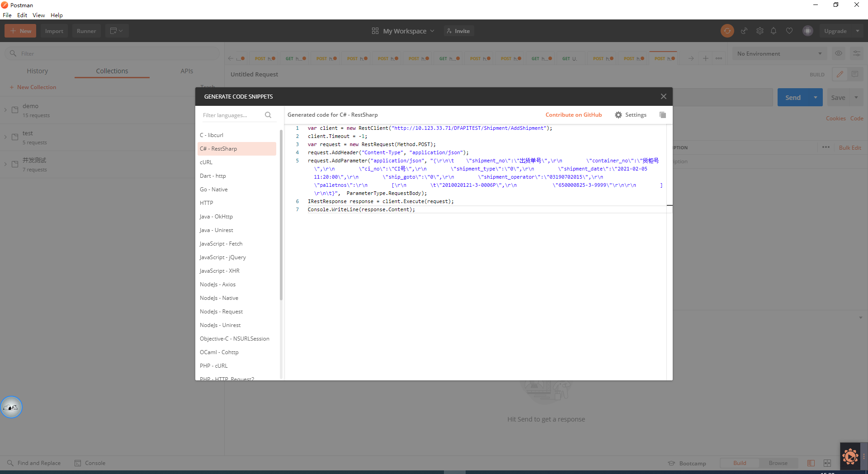The height and width of the screenshot is (474, 868).
Task: Click the sidebar Filter input
Action: pyautogui.click(x=112, y=53)
